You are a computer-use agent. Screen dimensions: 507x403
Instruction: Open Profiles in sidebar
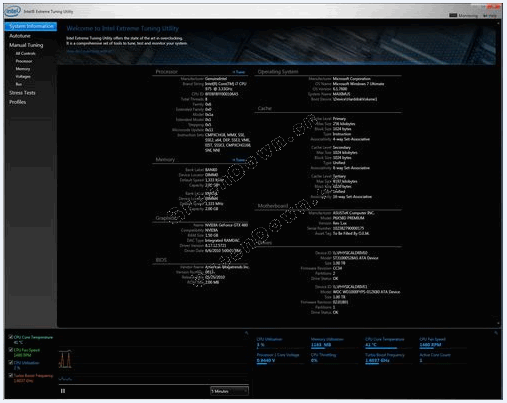17,102
